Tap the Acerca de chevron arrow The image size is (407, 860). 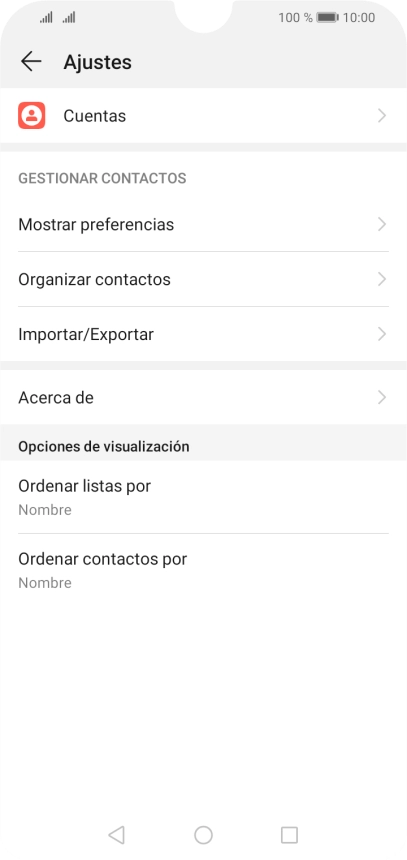click(x=382, y=397)
